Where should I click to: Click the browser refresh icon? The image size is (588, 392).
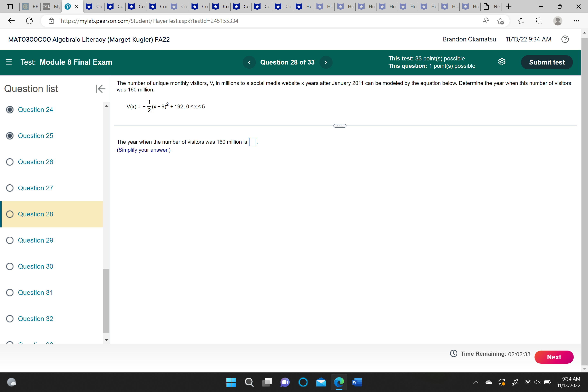[x=29, y=21]
